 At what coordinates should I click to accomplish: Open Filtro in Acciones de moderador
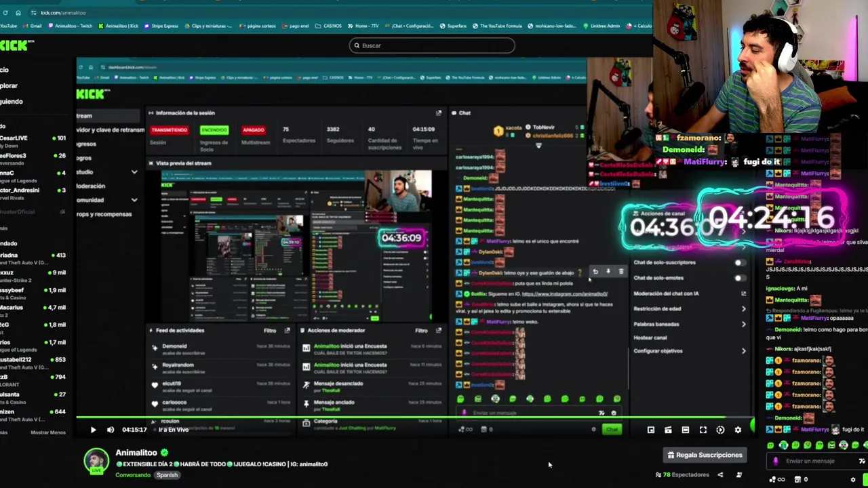(x=421, y=331)
